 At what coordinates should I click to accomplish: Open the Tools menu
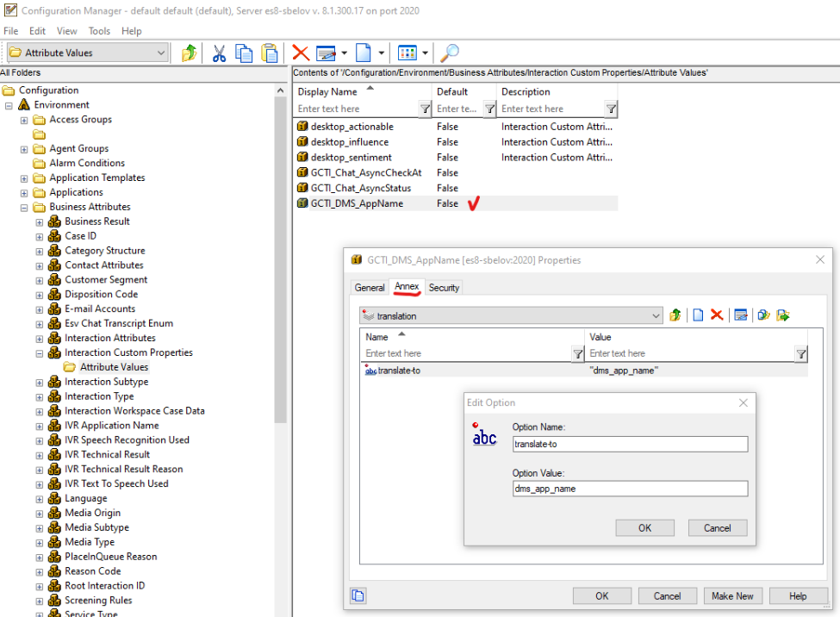[x=99, y=31]
